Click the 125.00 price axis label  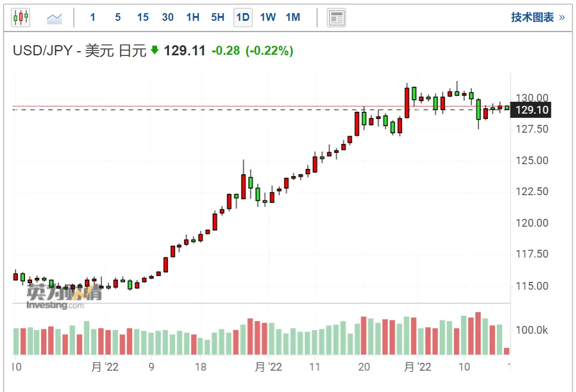(x=532, y=161)
